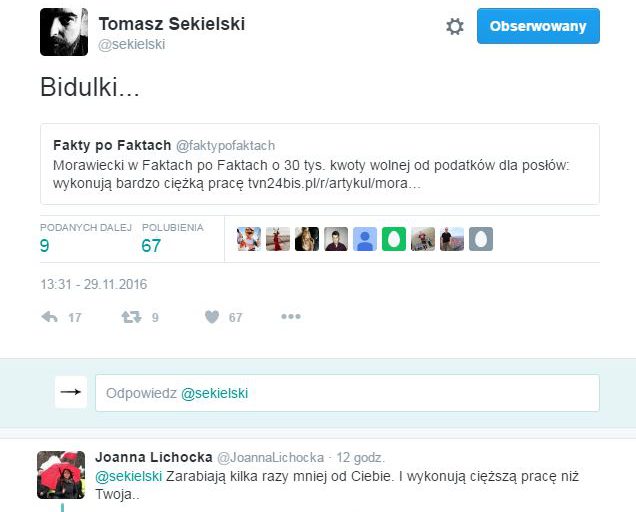Open Tomasz Sekielski profile name link
This screenshot has width=636, height=512.
point(171,23)
